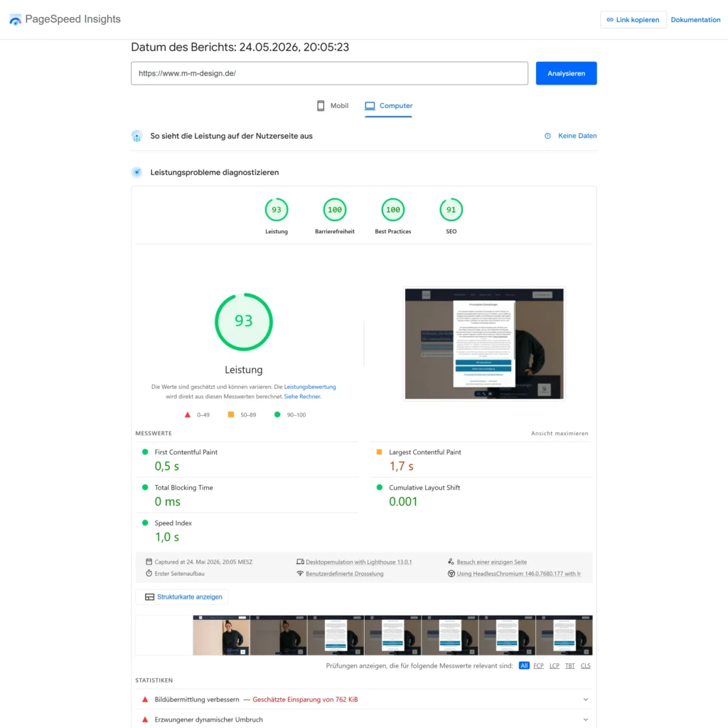The image size is (728, 728).
Task: Click the Largest Contentful Paint metric label
Action: click(x=425, y=451)
